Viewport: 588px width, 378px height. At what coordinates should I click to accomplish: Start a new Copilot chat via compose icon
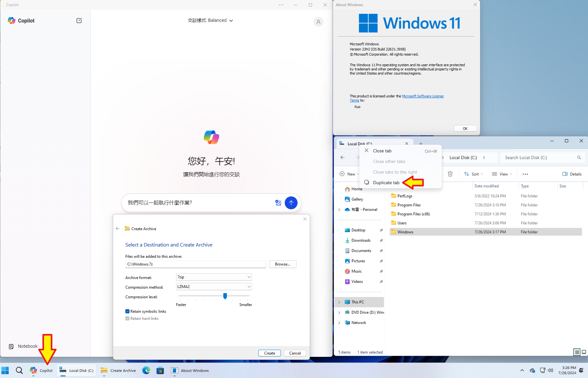click(79, 21)
